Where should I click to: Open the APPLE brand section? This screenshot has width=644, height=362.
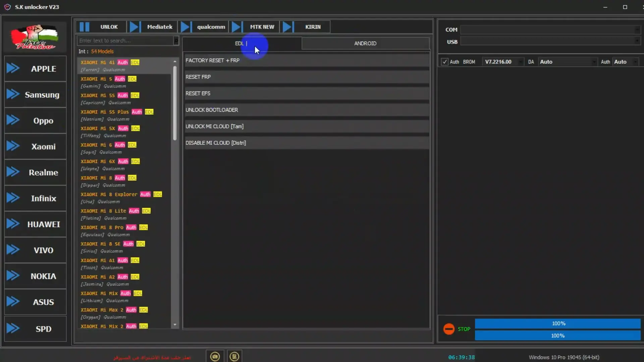35,69
